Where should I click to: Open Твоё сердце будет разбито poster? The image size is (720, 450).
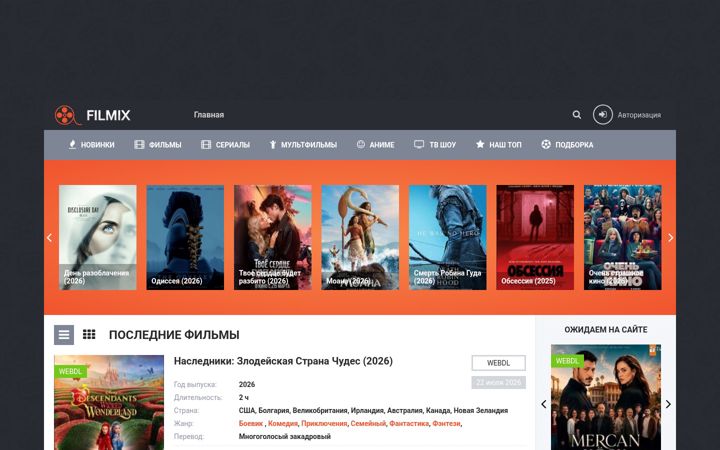click(273, 237)
